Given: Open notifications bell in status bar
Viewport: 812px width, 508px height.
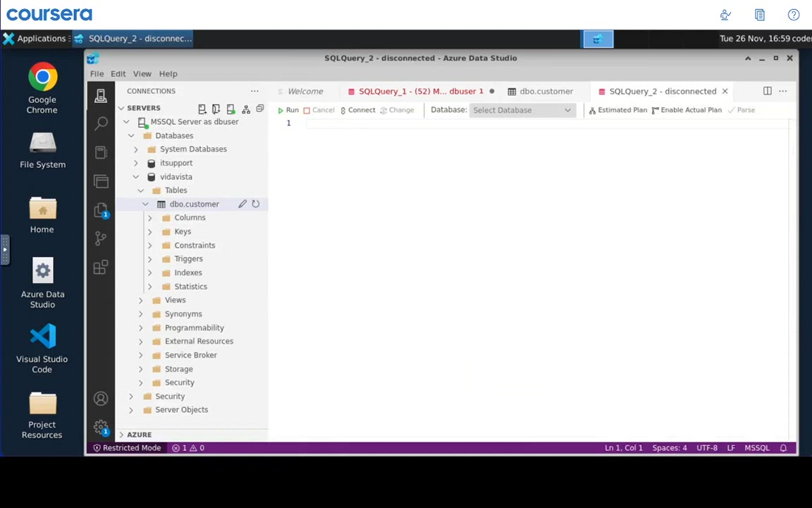Looking at the screenshot, I should 784,448.
